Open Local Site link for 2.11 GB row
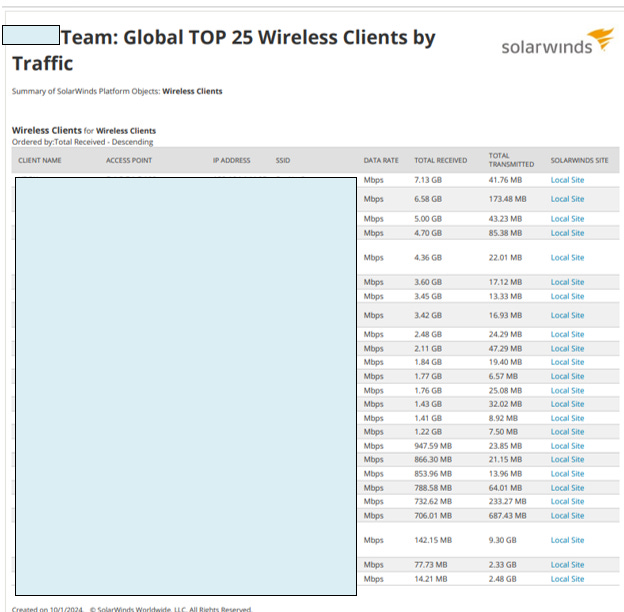This screenshot has width=624, height=612. (x=567, y=349)
